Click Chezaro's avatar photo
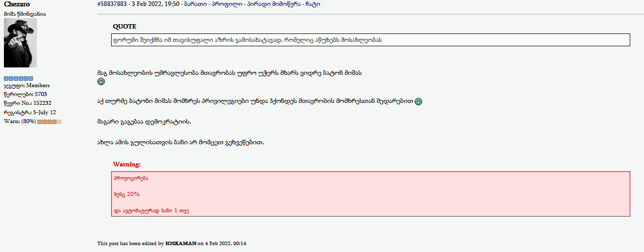The image size is (644, 252). [x=20, y=43]
